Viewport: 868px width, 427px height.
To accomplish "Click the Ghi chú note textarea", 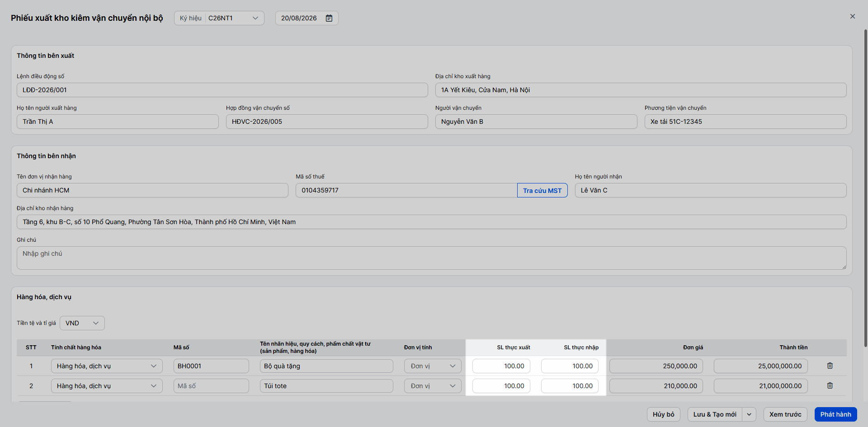I will (432, 258).
